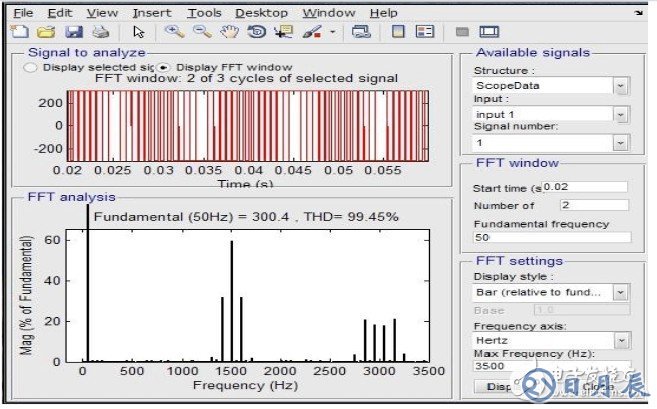Select the Zoom In magnifier tool
The image size is (657, 409).
tap(174, 32)
